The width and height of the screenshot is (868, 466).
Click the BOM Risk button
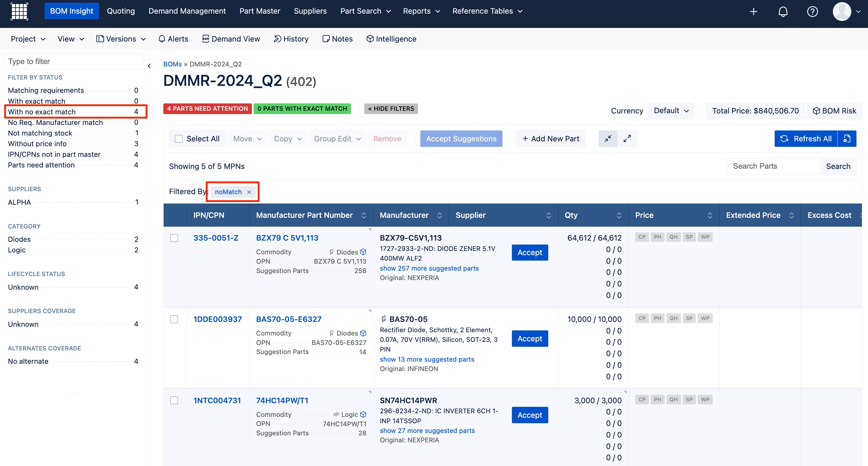(x=834, y=111)
